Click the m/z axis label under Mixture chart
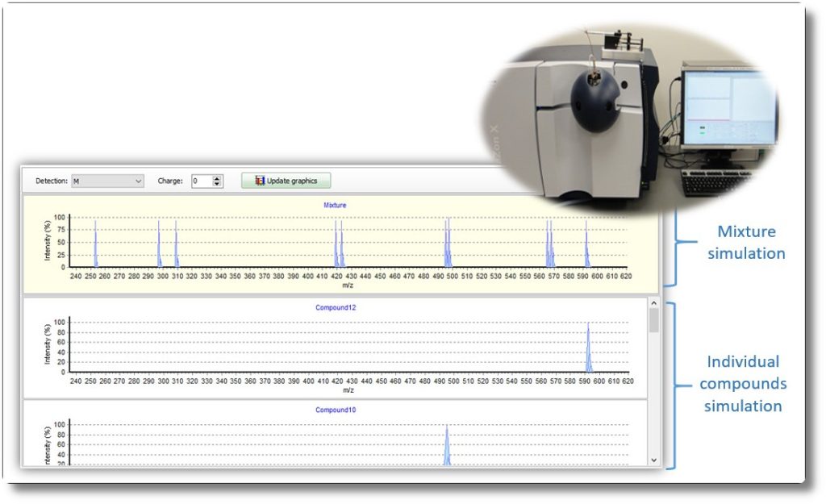 (x=348, y=285)
